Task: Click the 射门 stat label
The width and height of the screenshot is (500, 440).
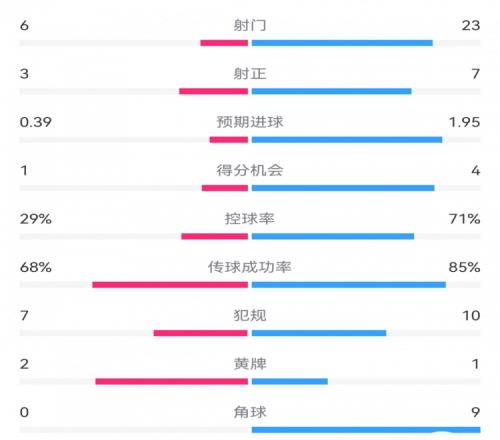Action: 250,25
